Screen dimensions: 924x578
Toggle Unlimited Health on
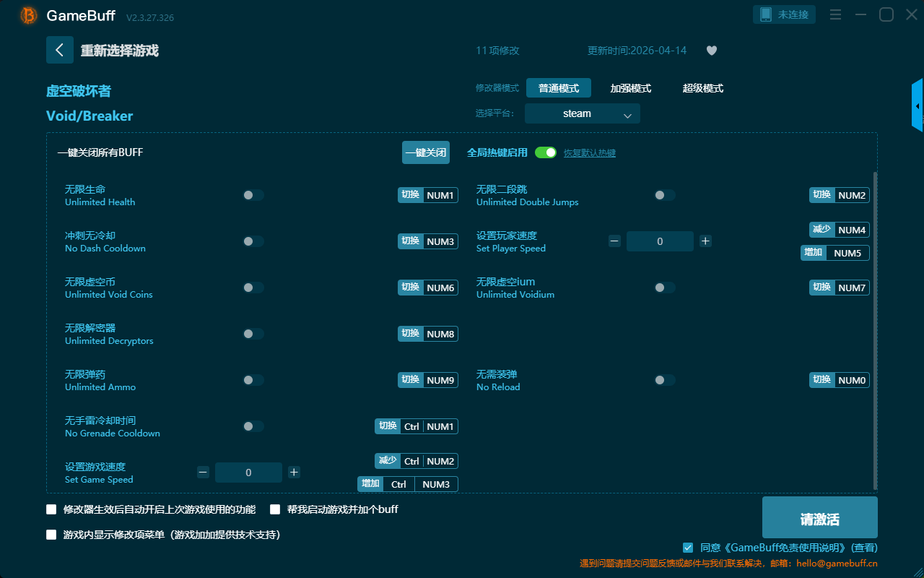[x=253, y=195]
